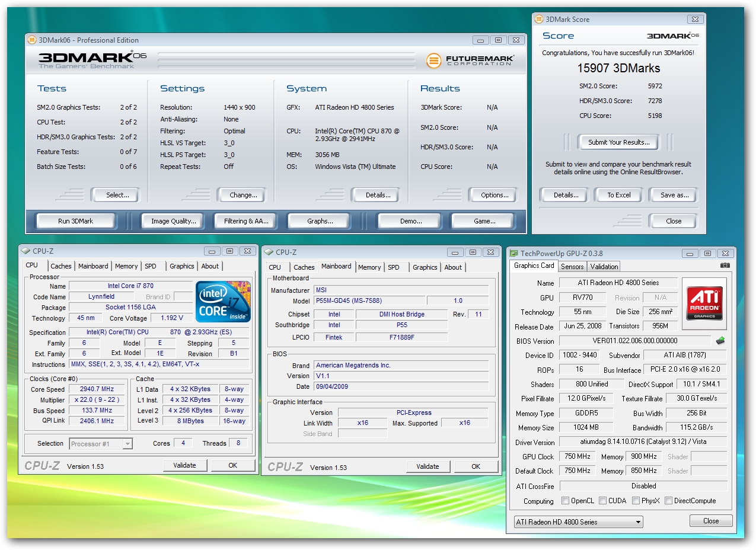Click OK in the Mainboard CPU-Z window

tap(476, 466)
